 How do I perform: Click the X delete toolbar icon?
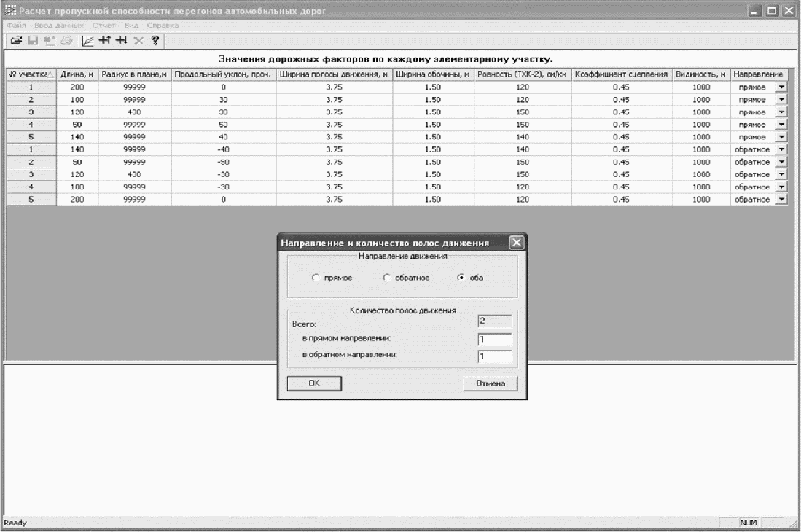coord(138,40)
